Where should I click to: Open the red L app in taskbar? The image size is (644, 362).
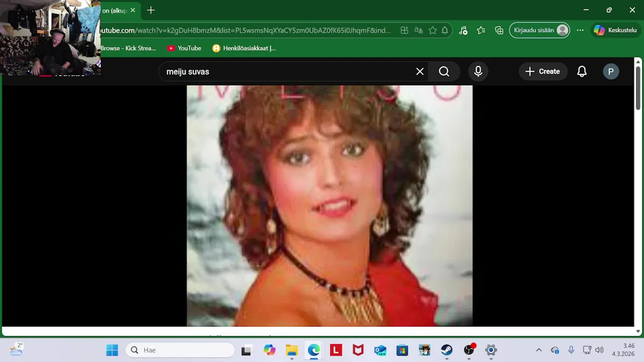336,350
